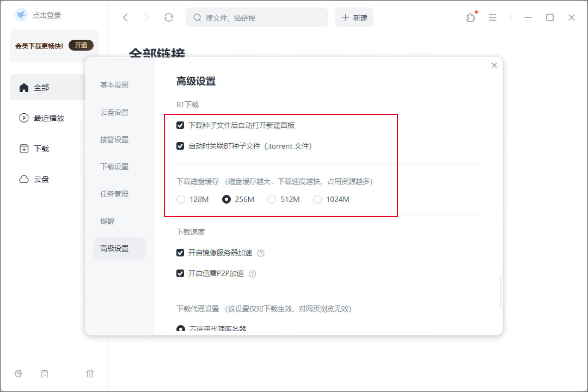
Task: Click the help icon beside 开启镜像服务器加速
Action: [x=260, y=253]
